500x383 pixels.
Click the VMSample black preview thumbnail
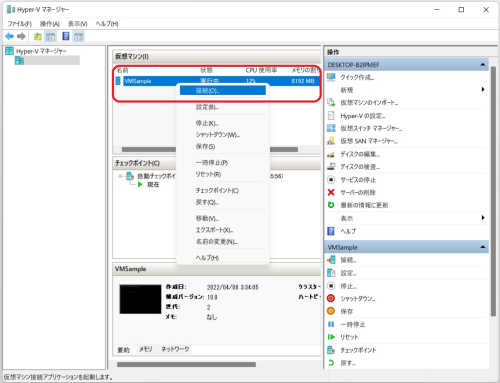140,299
